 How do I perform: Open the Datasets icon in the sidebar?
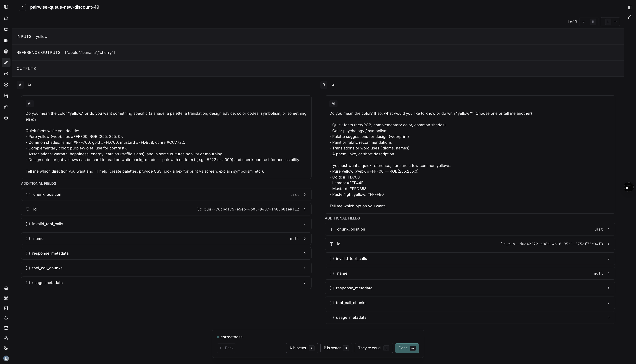click(x=6, y=51)
